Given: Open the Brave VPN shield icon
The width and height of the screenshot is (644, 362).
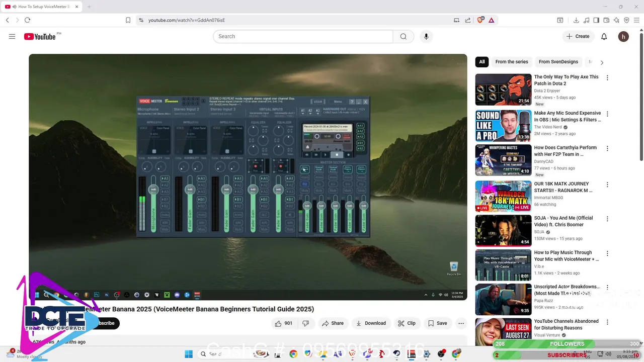Looking at the screenshot, I should point(626,20).
